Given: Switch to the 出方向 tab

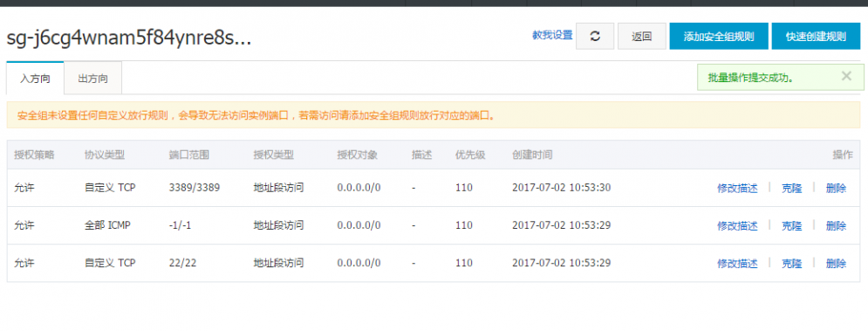Looking at the screenshot, I should (x=93, y=79).
